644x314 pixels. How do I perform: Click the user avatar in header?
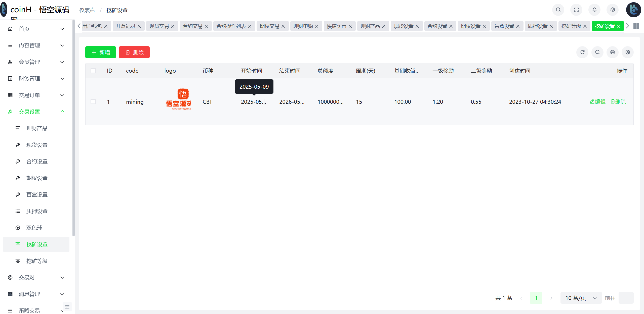coord(633,10)
